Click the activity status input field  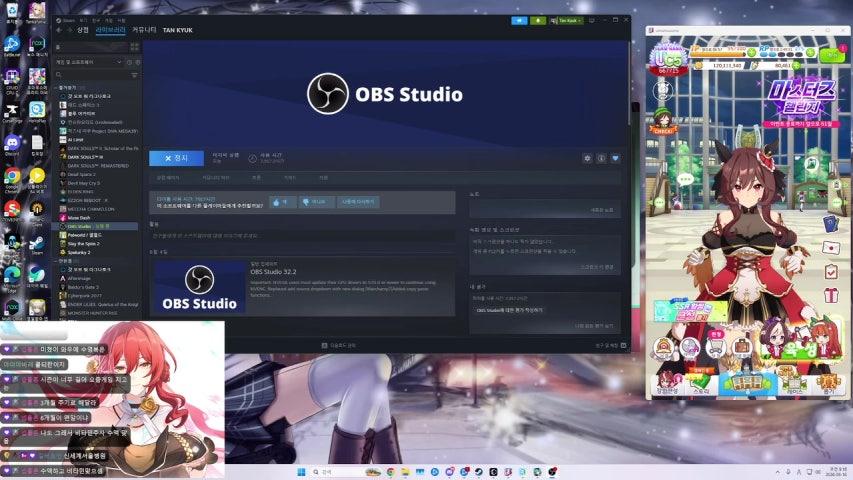coord(302,236)
